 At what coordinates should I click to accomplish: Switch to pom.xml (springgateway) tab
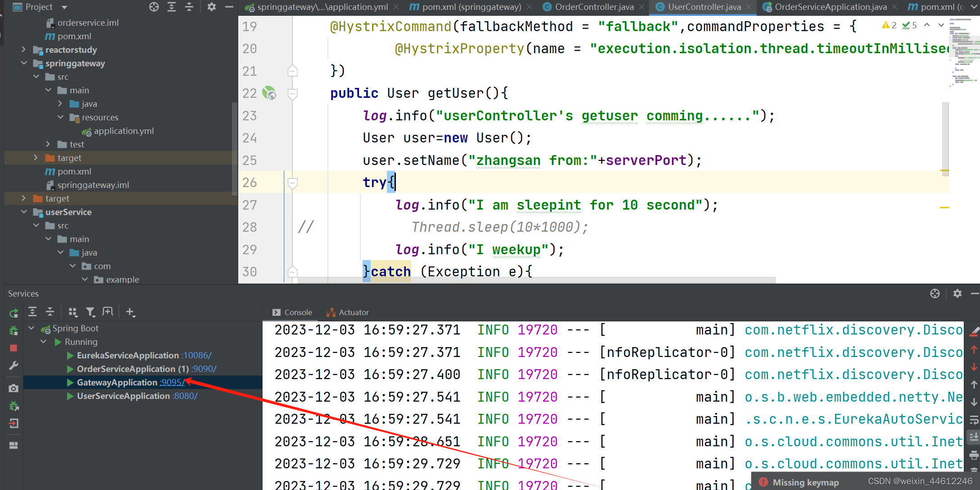coord(472,7)
